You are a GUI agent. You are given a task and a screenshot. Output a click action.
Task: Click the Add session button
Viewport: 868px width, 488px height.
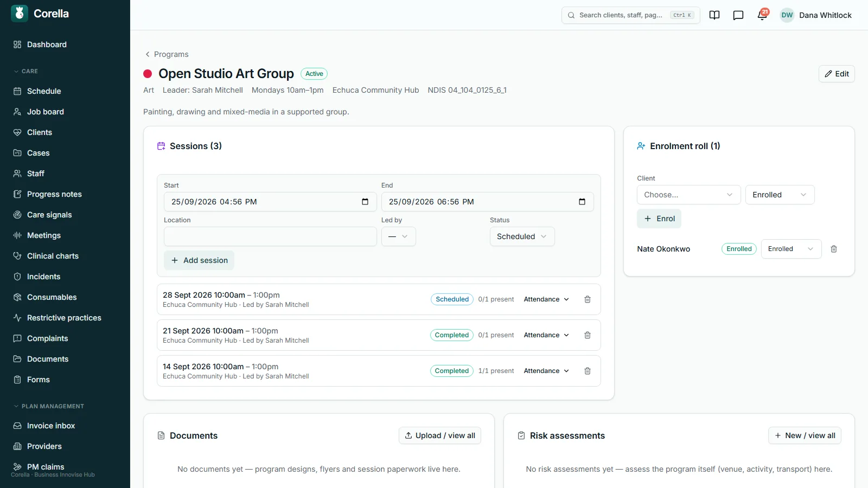coord(199,260)
